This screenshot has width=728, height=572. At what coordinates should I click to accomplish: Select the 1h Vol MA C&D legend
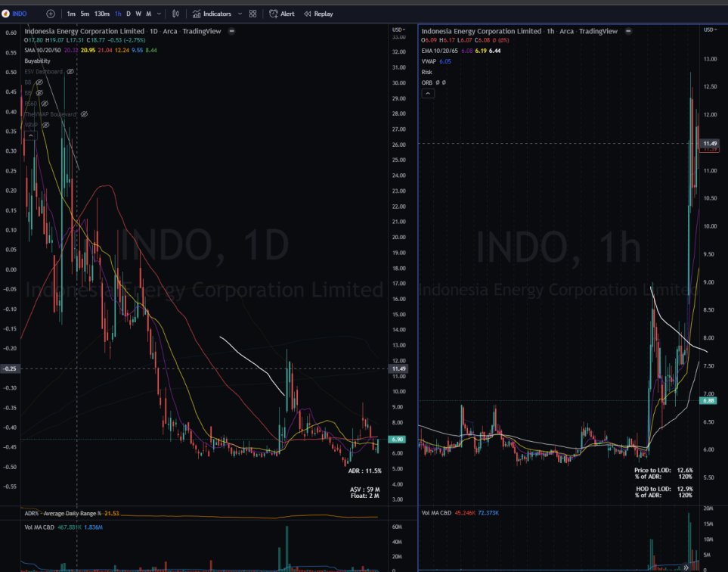point(436,513)
